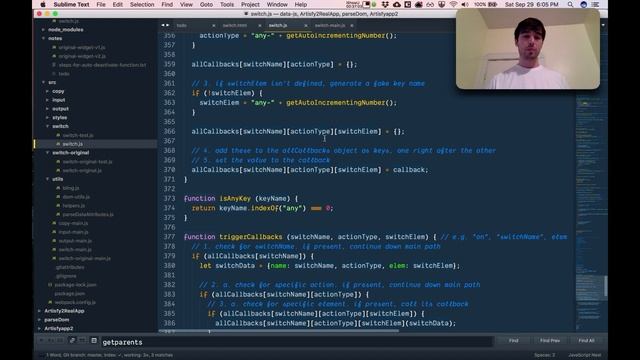Open Siri from the menu bar

(583, 4)
